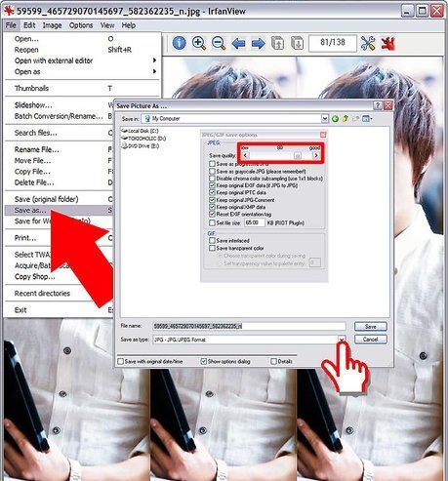
Task: Go to previous image with left arrow
Action: pyautogui.click(x=238, y=43)
